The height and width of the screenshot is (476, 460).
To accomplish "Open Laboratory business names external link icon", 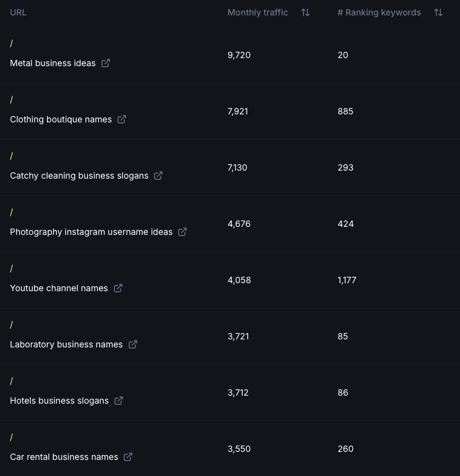I will 133,344.
